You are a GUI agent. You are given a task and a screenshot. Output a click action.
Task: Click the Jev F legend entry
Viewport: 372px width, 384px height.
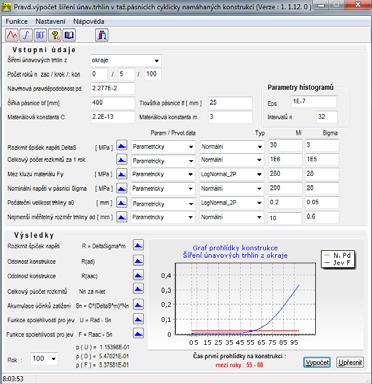pyautogui.click(x=337, y=262)
